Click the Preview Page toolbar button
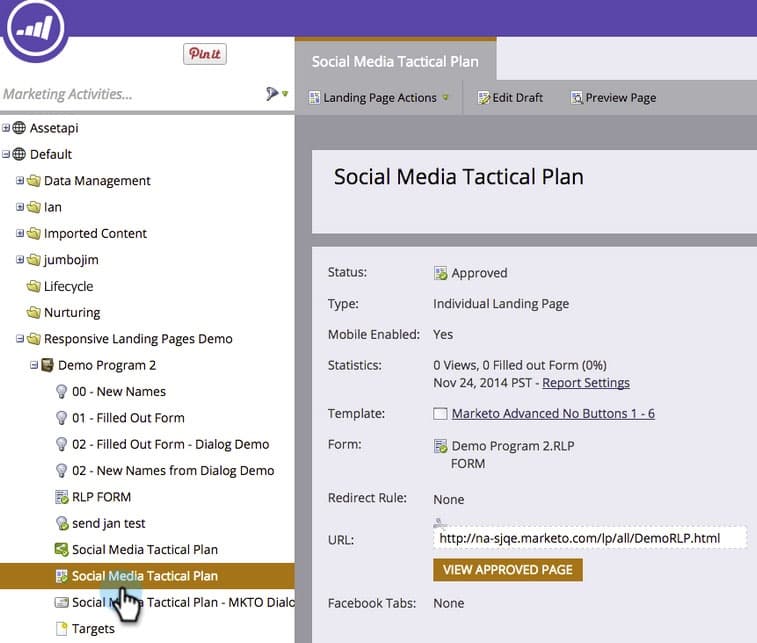The image size is (757, 643). [613, 98]
